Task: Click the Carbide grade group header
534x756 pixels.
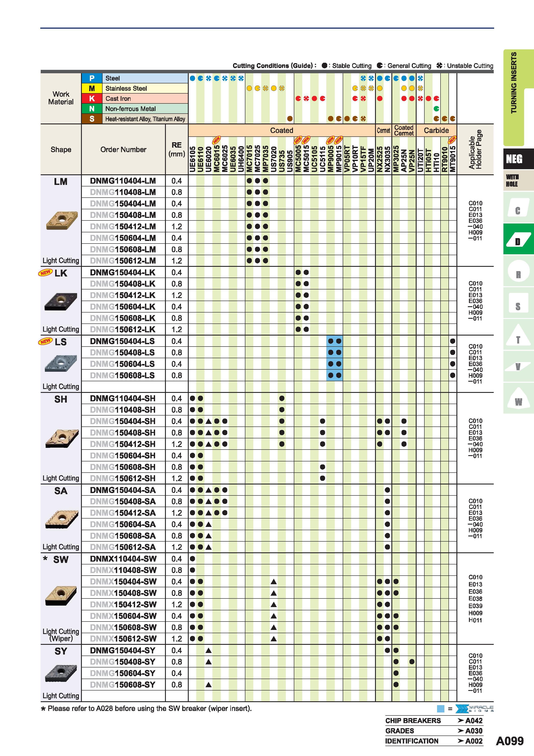Action: point(436,130)
